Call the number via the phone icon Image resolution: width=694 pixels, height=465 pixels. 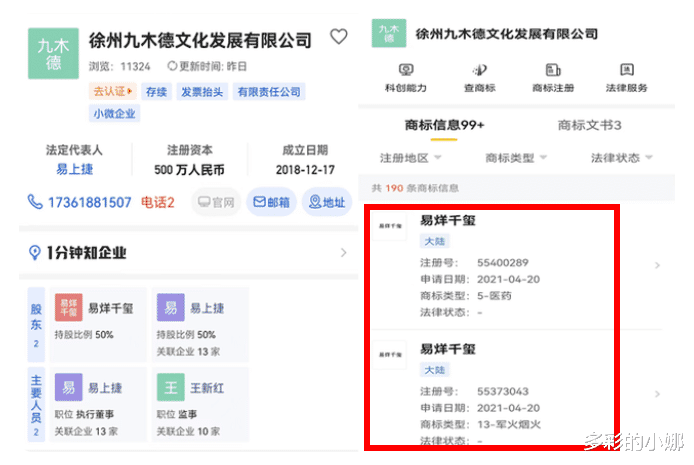click(35, 202)
